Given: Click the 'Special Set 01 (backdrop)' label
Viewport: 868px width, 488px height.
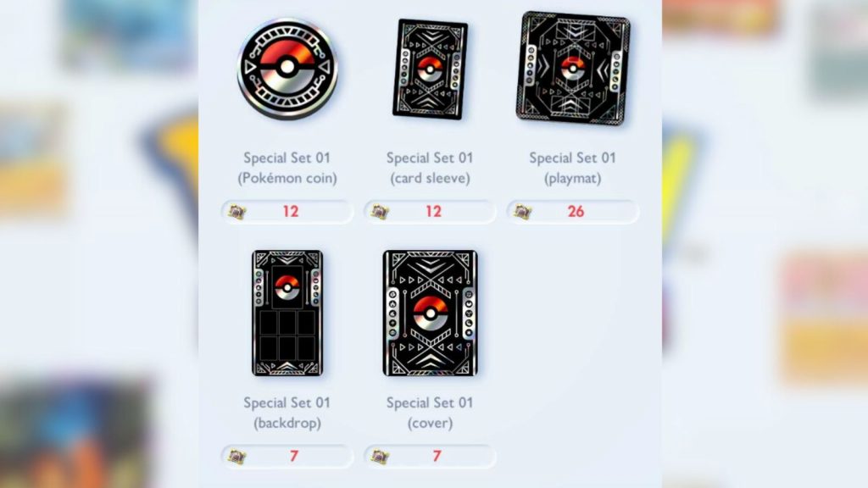Looking at the screenshot, I should (x=287, y=413).
